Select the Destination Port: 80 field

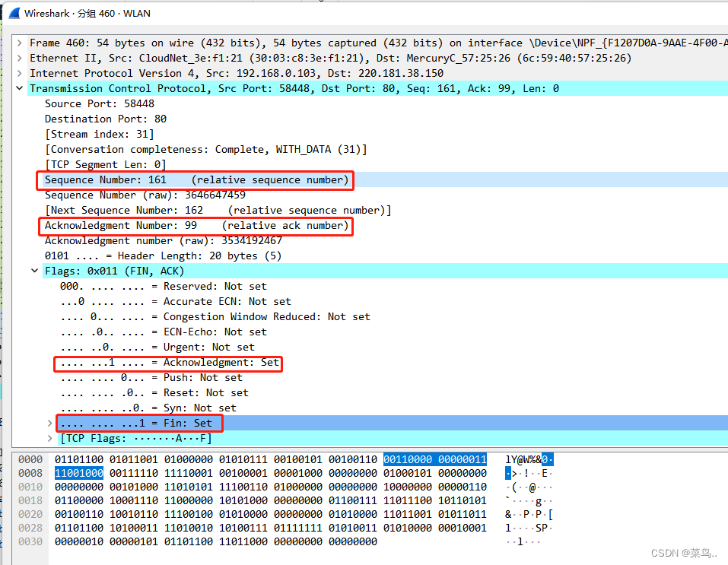click(110, 119)
